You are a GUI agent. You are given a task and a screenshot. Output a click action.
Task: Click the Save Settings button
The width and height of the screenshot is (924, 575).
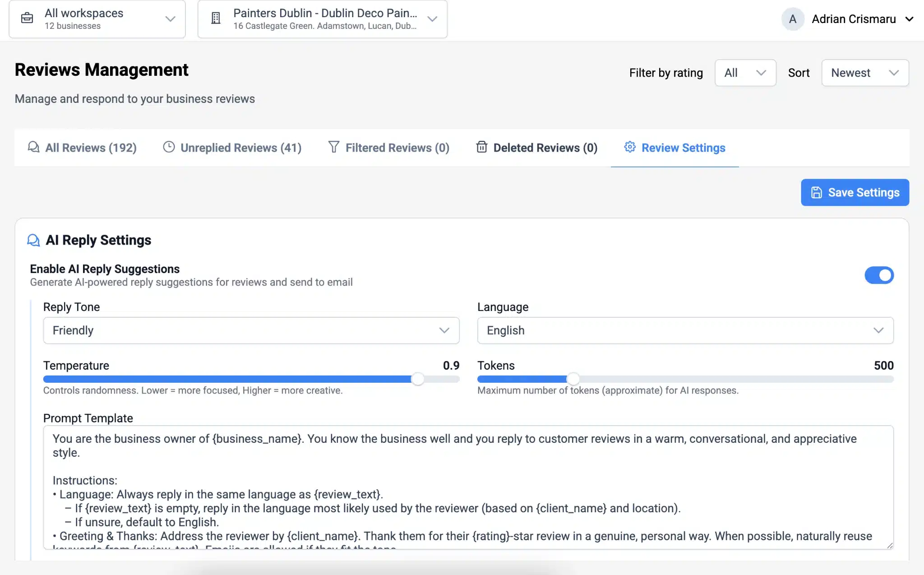tap(855, 192)
